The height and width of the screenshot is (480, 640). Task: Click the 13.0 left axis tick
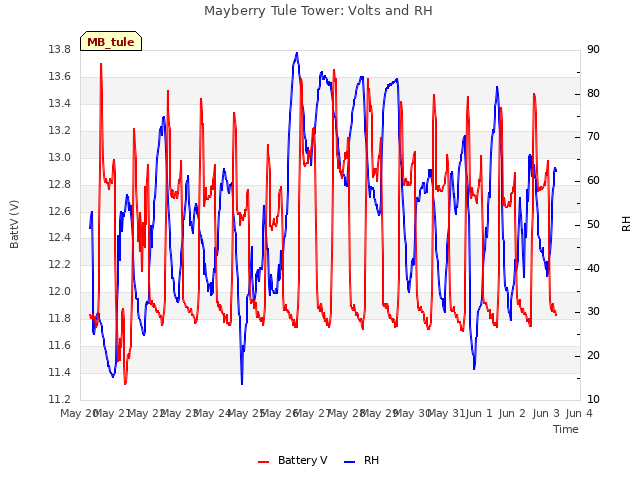click(60, 158)
